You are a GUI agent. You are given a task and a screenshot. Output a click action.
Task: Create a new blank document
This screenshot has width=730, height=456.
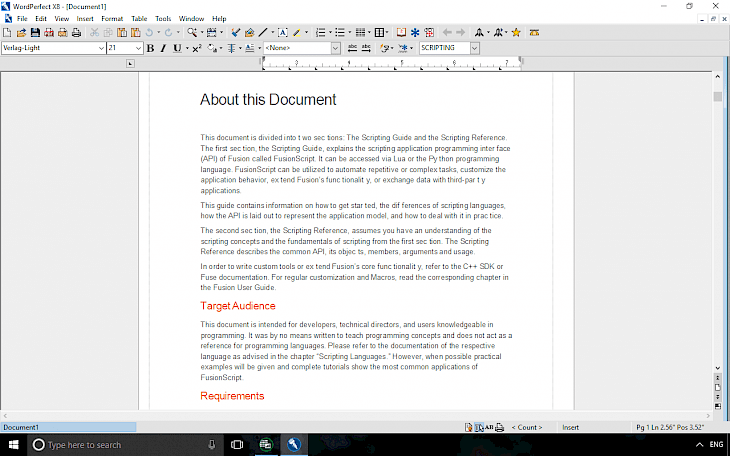(x=7, y=33)
